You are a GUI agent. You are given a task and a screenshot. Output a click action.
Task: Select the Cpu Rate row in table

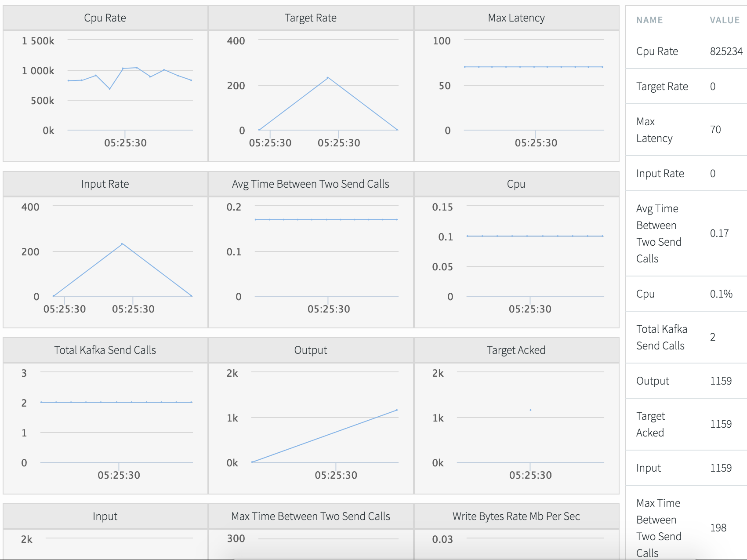click(x=686, y=51)
